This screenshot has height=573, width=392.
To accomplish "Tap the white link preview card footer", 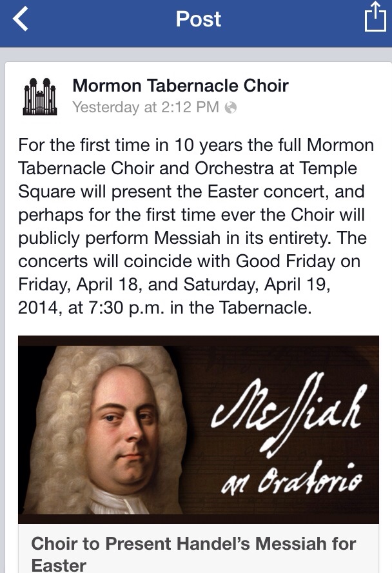I will pos(198,548).
